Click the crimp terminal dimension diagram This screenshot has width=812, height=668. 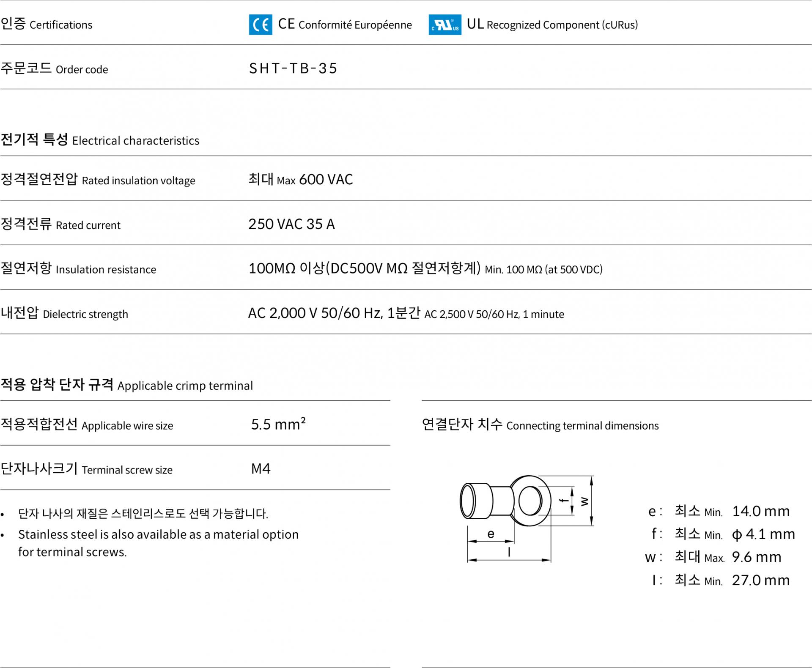coord(527,518)
